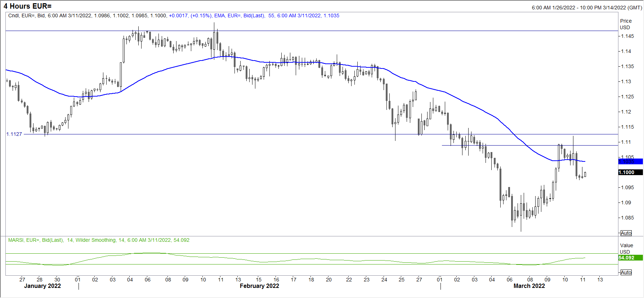The width and height of the screenshot is (644, 298).
Task: Click the 1.13 price axis label
Action: 626,81
